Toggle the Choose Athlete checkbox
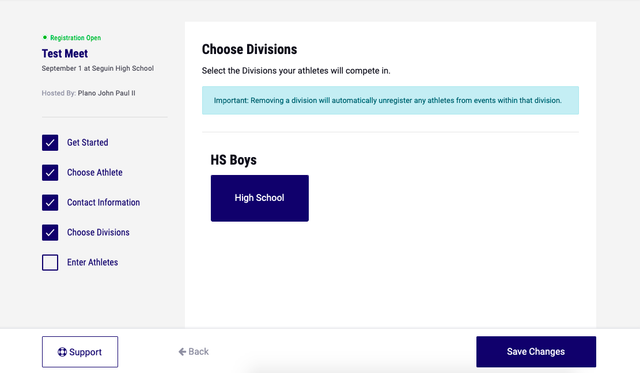 point(50,173)
